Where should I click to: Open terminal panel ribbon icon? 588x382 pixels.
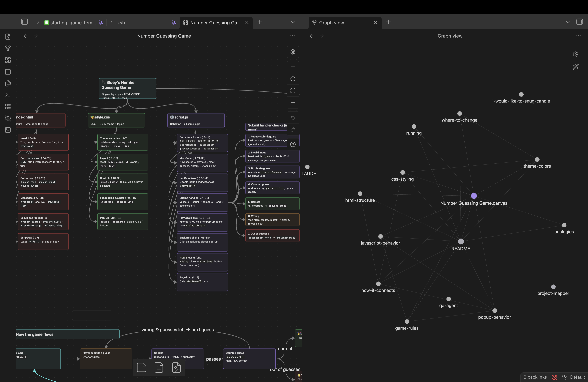8,130
